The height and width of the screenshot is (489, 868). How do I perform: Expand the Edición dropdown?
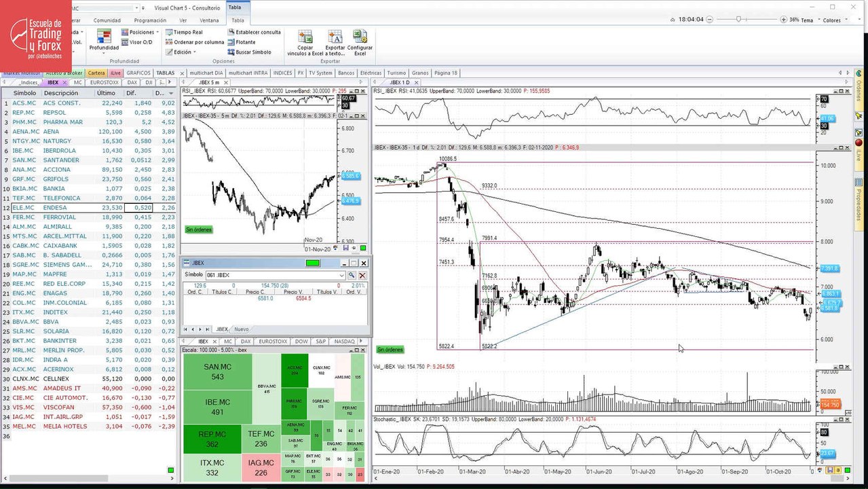click(181, 52)
